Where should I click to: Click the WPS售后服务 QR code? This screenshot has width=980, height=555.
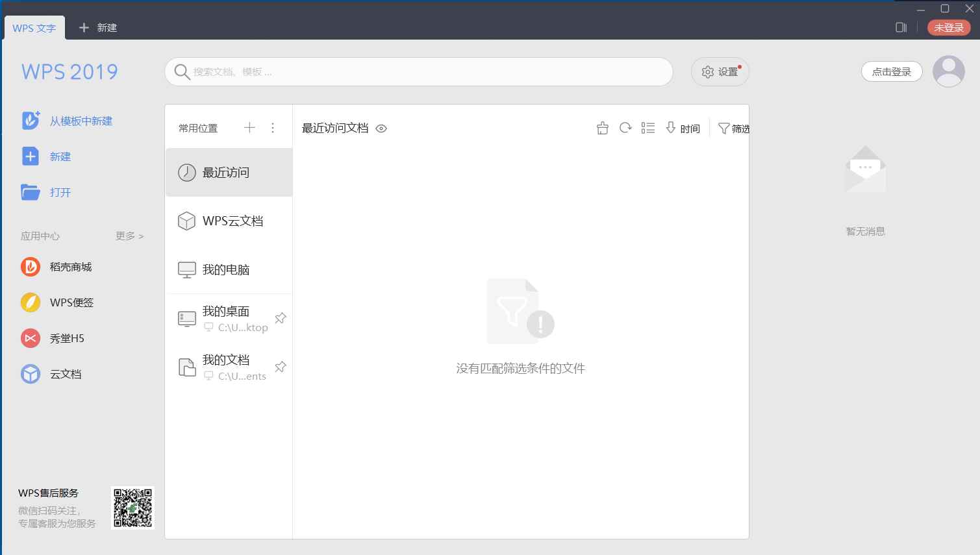coord(132,508)
